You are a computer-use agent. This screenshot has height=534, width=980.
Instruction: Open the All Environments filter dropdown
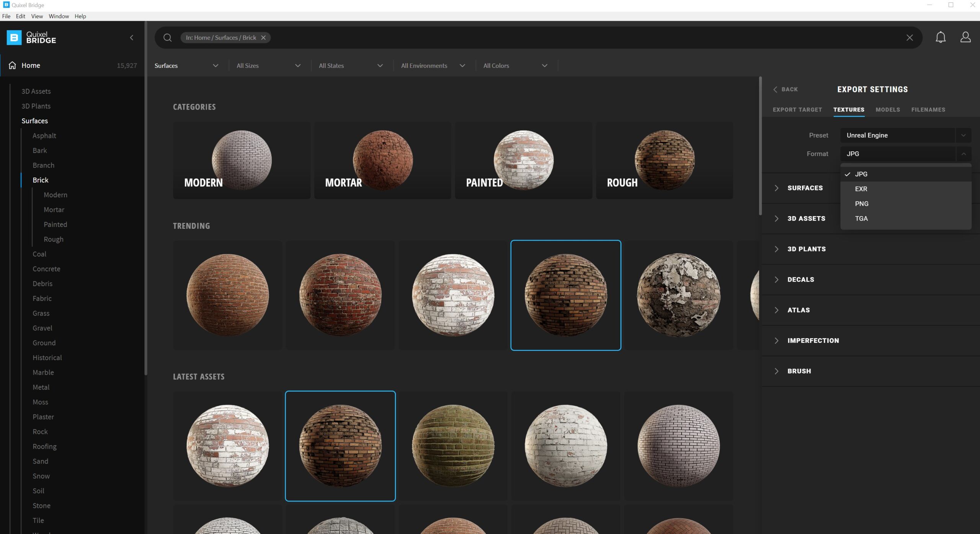(433, 66)
